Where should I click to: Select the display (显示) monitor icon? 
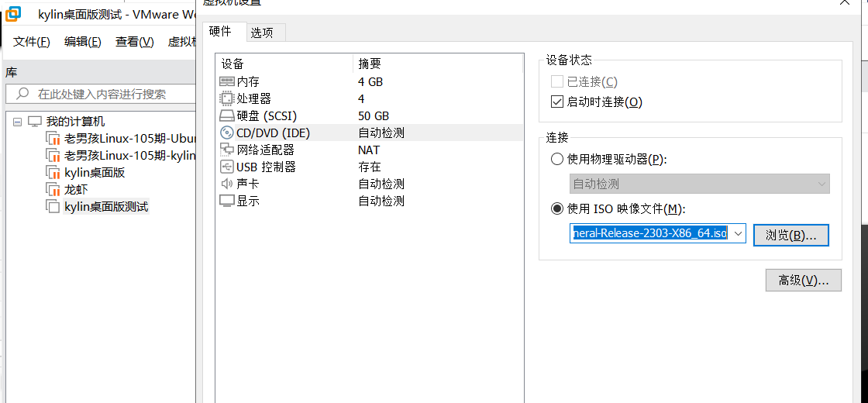227,201
